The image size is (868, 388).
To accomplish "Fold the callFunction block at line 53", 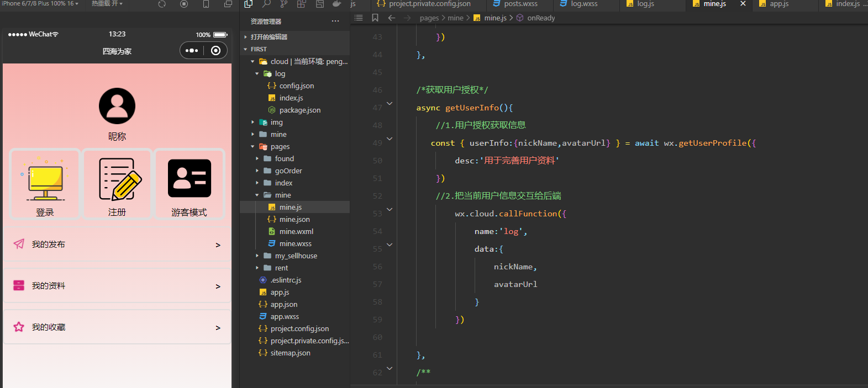I will [390, 210].
